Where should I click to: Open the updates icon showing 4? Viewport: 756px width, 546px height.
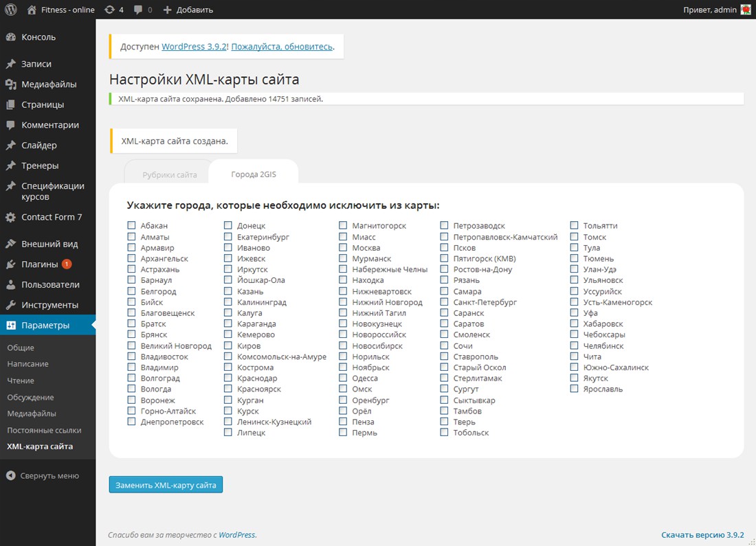click(x=109, y=10)
